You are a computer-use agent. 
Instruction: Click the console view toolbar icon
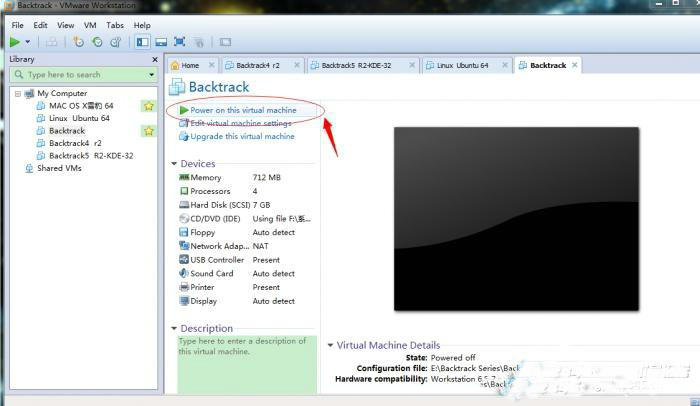pos(225,42)
